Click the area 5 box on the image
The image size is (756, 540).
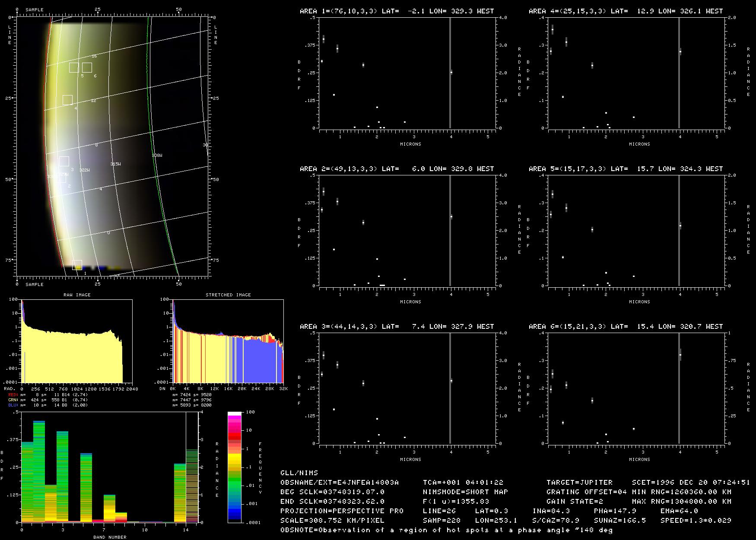74,67
